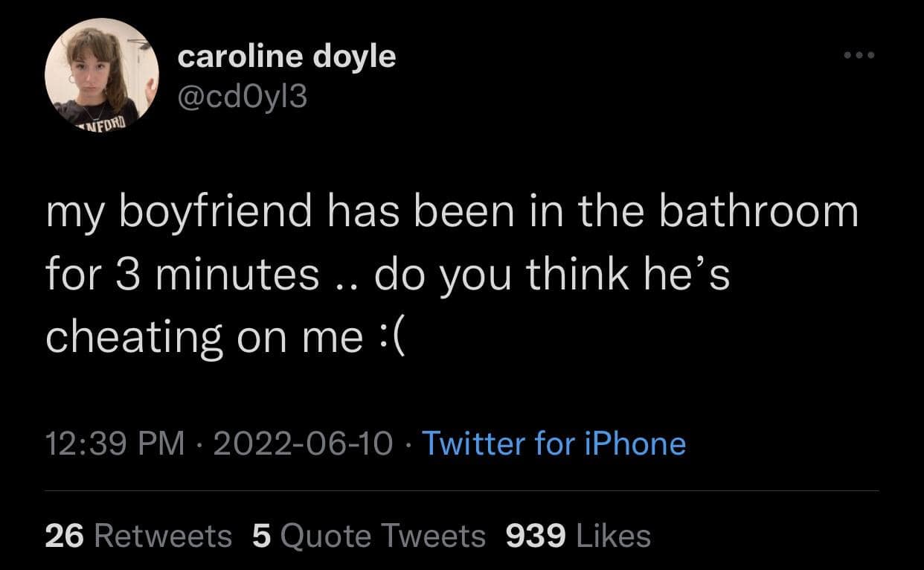The image size is (924, 570).
Task: Click the word "cheating" in the tweet
Action: tap(134, 337)
